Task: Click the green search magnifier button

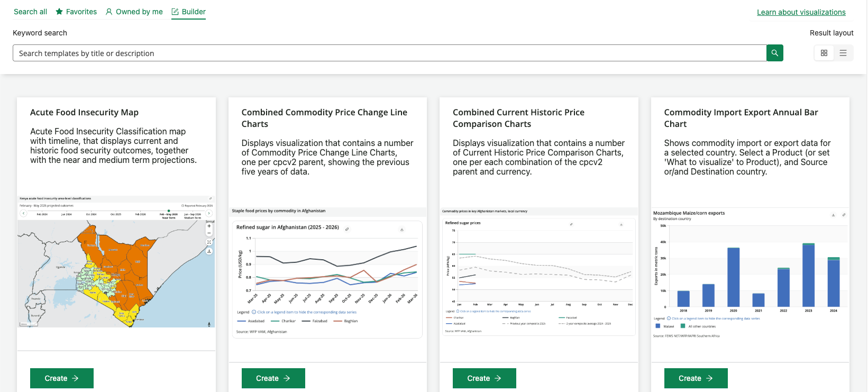Action: [x=774, y=53]
